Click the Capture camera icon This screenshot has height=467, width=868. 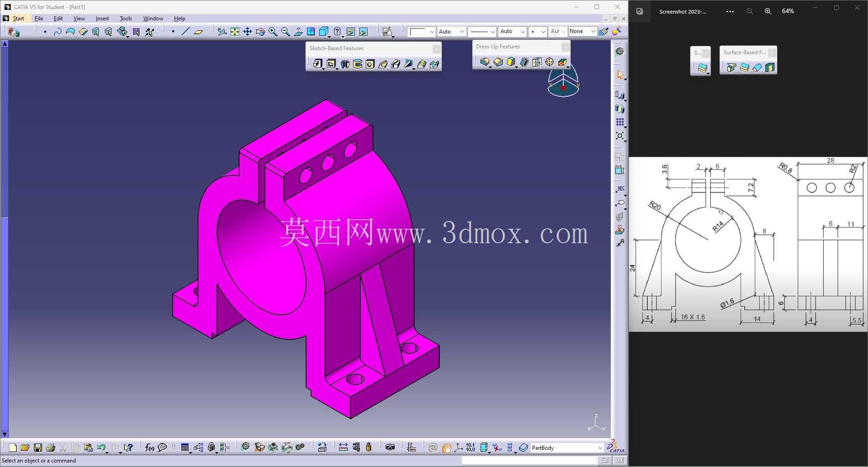[x=390, y=448]
